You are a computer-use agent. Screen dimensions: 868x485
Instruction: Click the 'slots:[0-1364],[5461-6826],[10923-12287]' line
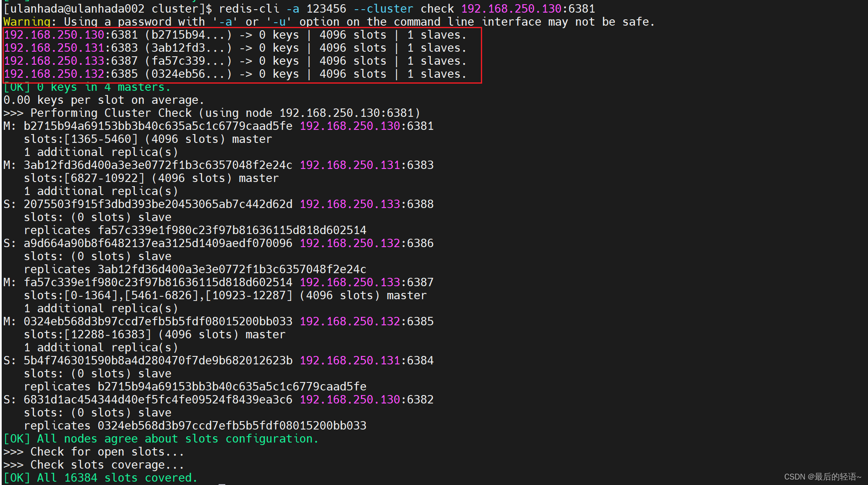(225, 295)
